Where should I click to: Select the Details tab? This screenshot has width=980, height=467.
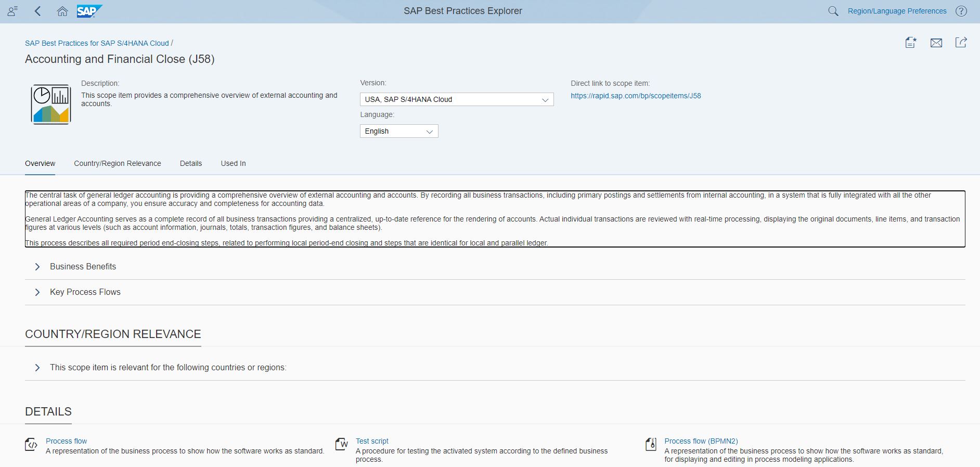point(191,163)
